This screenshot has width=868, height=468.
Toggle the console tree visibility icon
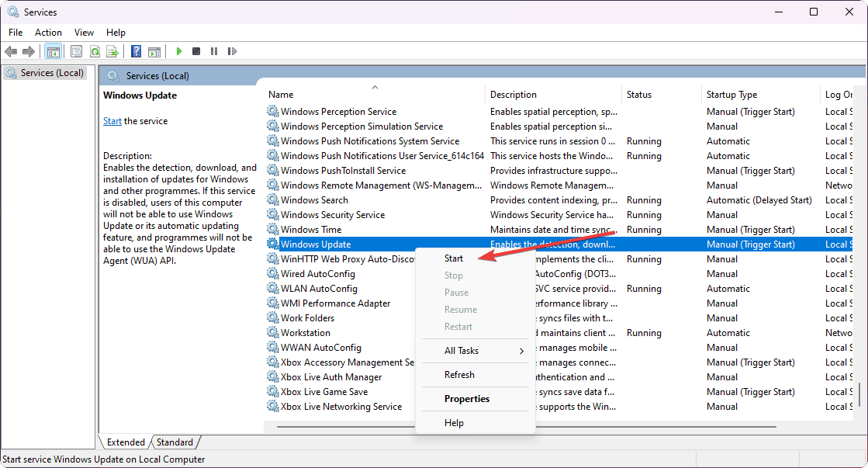(x=53, y=51)
